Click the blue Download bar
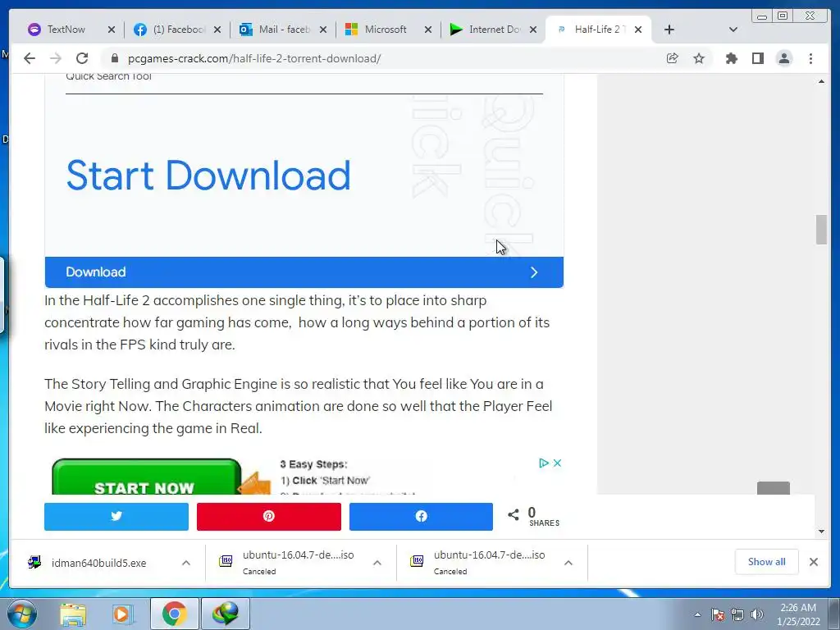Screen dimensions: 840x630 [304, 272]
